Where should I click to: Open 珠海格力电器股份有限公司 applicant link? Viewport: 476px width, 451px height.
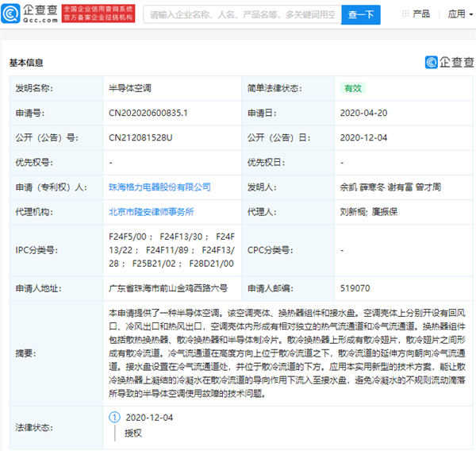click(x=159, y=187)
